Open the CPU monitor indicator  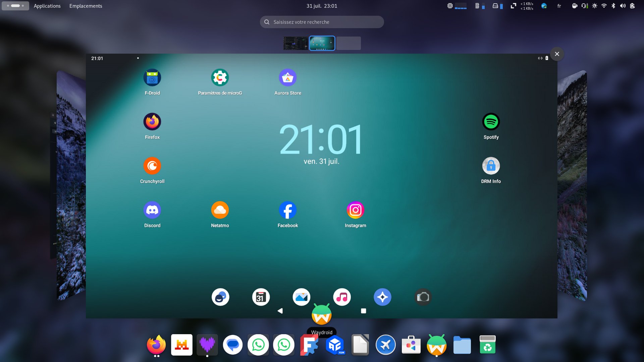point(457,6)
